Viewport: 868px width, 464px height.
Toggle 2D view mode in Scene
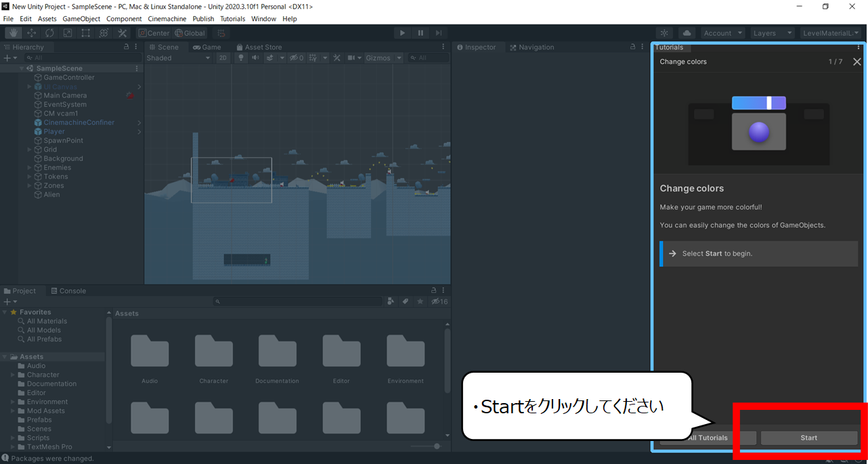[223, 58]
